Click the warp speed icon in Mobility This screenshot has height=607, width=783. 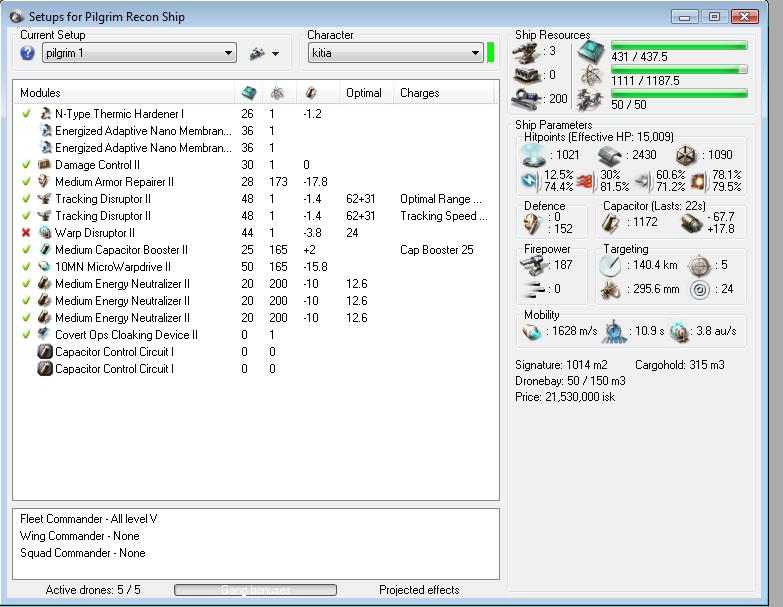click(x=679, y=332)
